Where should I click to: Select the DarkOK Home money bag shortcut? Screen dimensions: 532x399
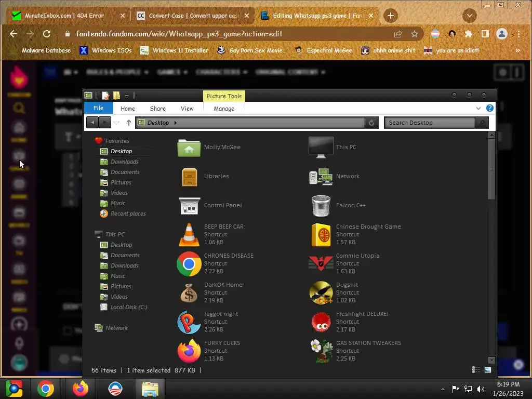(189, 293)
